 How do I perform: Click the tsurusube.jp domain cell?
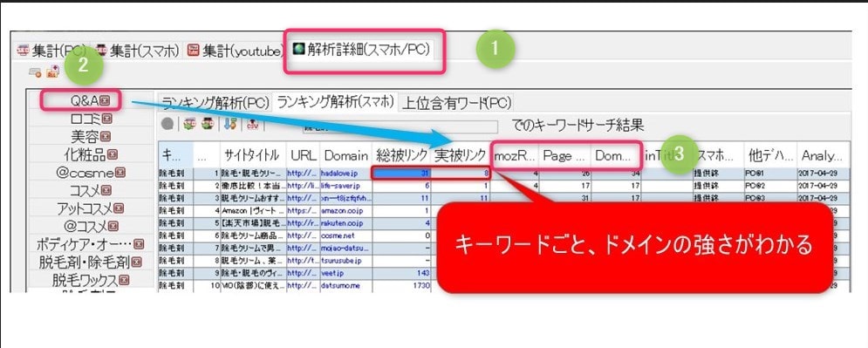(x=346, y=260)
